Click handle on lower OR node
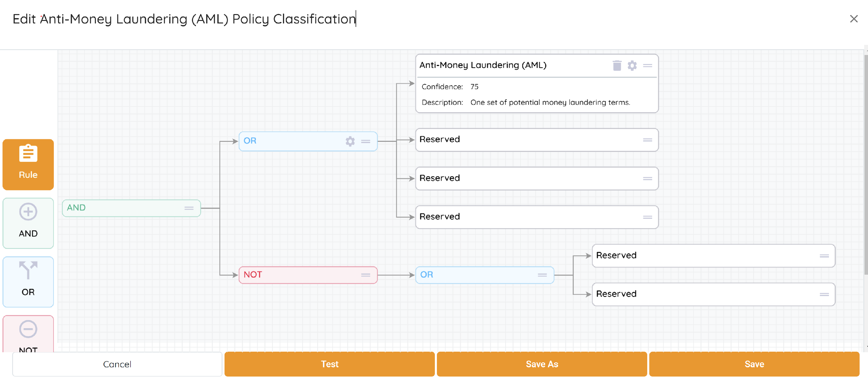Screen dimensions: 868x378 tap(542, 275)
